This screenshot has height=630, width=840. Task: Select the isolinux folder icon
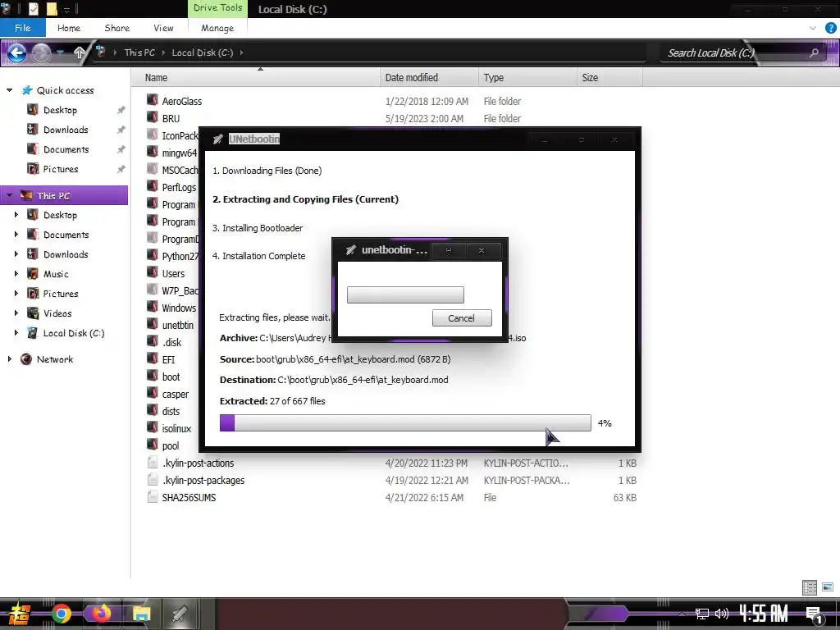[x=153, y=427]
